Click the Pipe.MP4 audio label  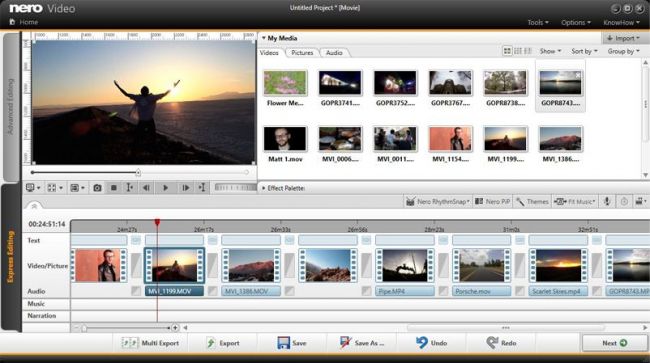click(405, 291)
